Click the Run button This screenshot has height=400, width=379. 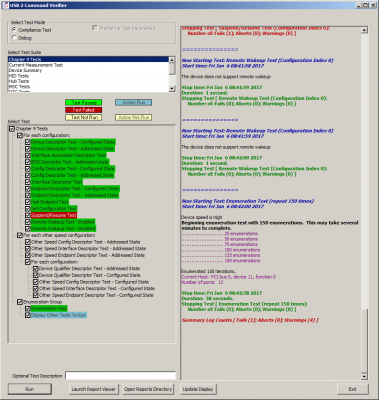pos(30,389)
